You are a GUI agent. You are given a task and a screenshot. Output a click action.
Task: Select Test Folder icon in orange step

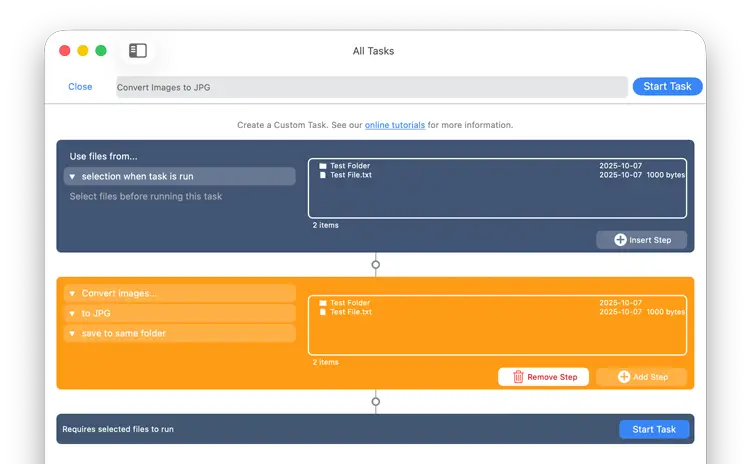coord(322,303)
